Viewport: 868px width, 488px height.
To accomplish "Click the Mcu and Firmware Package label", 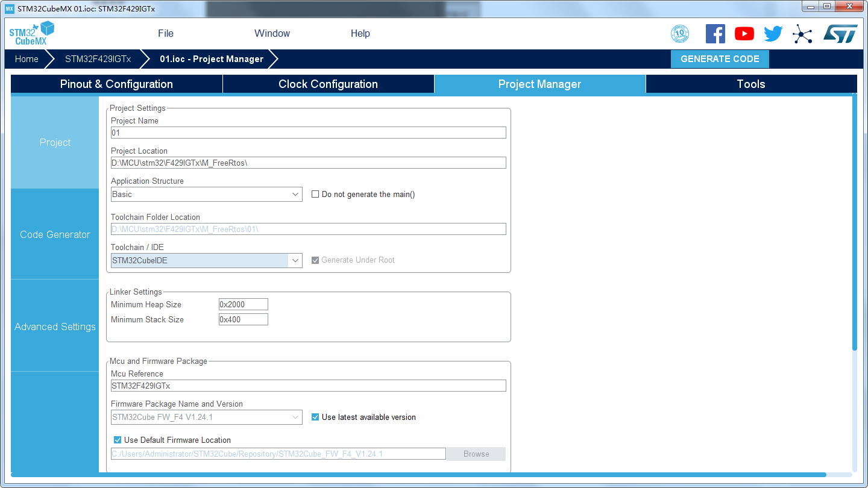I will click(159, 361).
